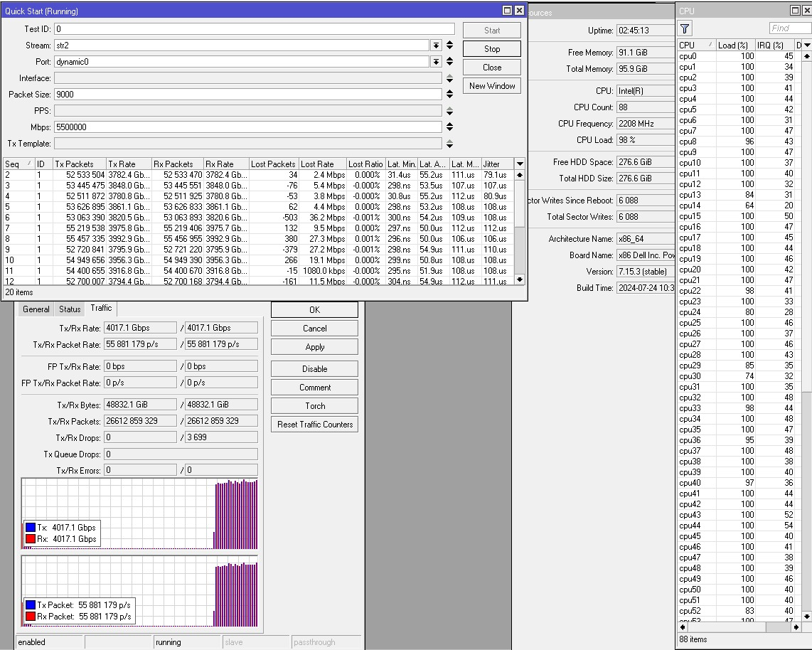Click the Comment button
Viewport: 812px width, 650px height.
[x=314, y=388]
